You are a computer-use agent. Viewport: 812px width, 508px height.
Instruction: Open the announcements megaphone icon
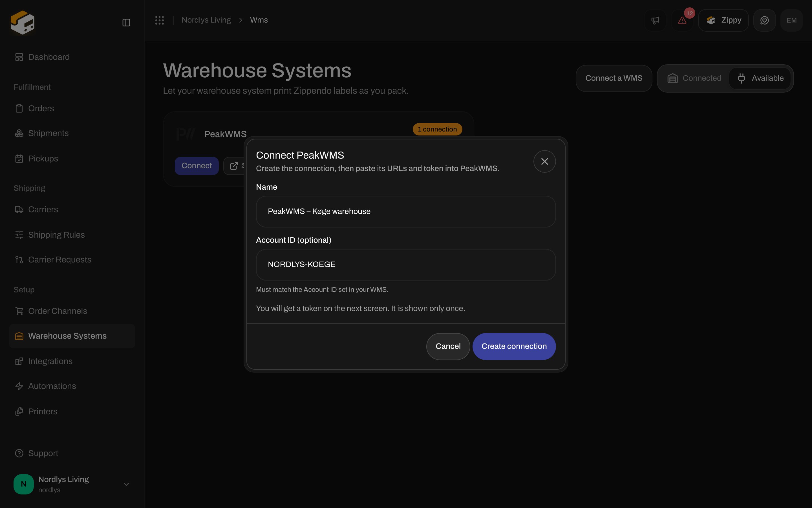655,20
